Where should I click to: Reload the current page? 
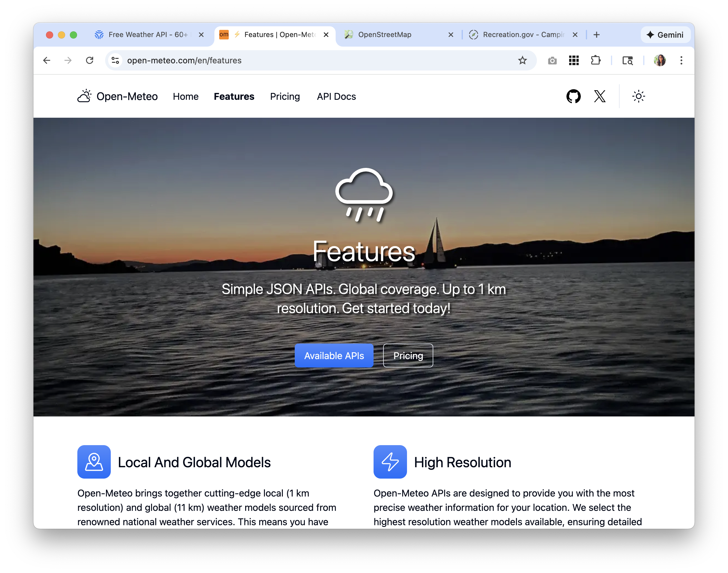90,60
